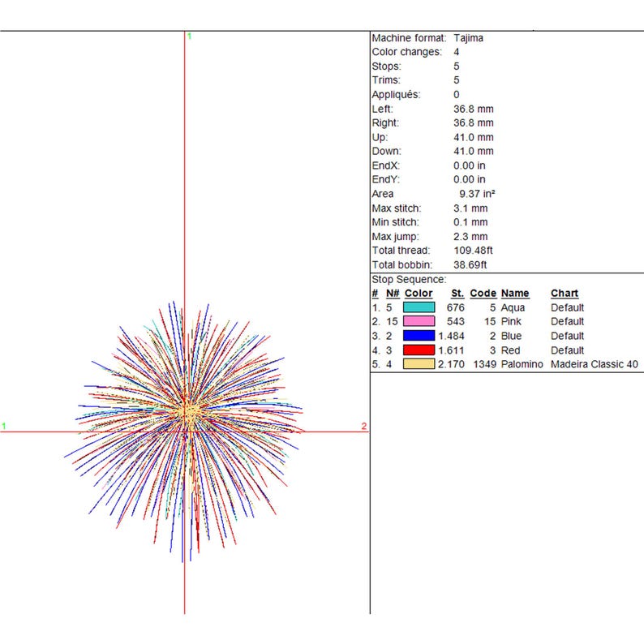
Task: Click the 'Max jump:' label
Action: [x=395, y=237]
